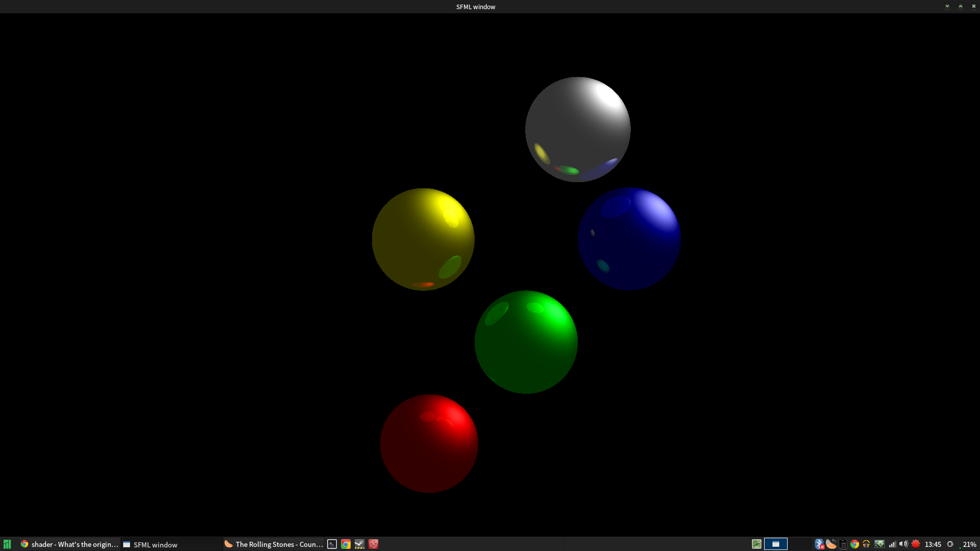980x551 pixels.
Task: Open the clipboard manager tray icon
Action: coord(843,544)
